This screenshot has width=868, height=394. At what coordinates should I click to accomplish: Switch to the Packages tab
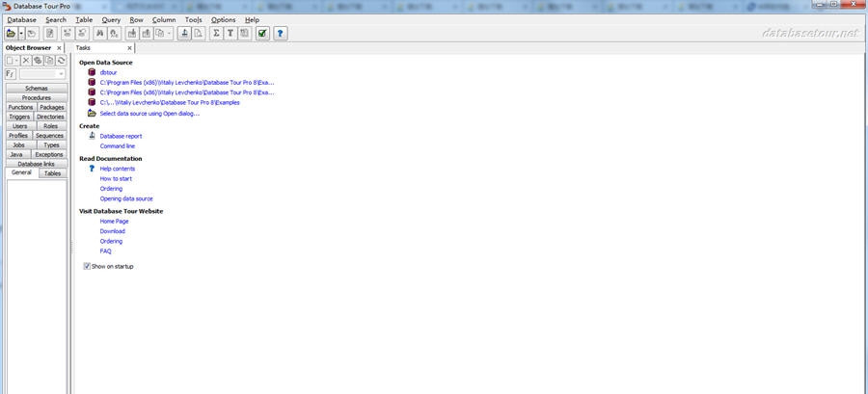pyautogui.click(x=52, y=107)
